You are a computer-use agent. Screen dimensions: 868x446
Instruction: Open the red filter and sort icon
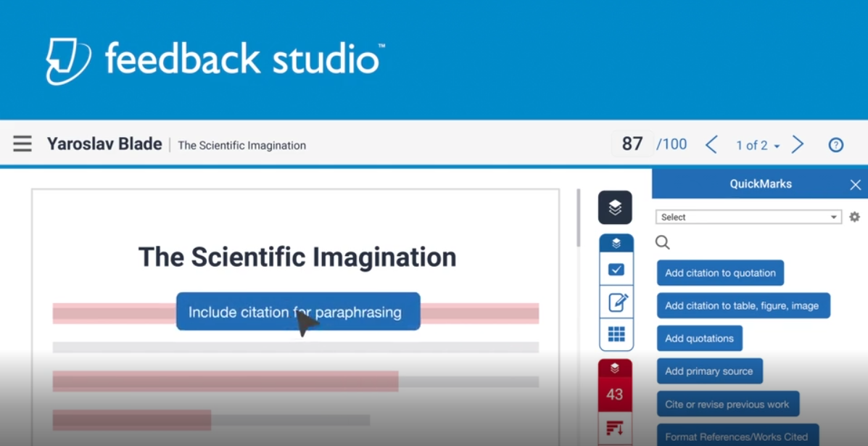pos(615,428)
